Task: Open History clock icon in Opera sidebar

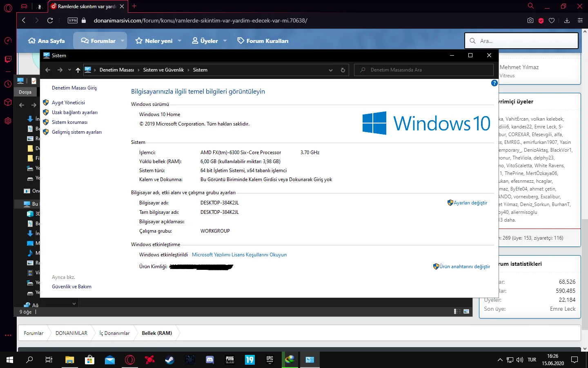Action: coord(8,84)
